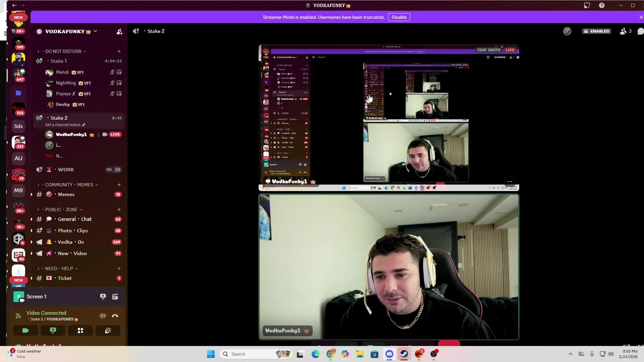Open the Memes text channel
This screenshot has width=644, height=362.
point(78,195)
